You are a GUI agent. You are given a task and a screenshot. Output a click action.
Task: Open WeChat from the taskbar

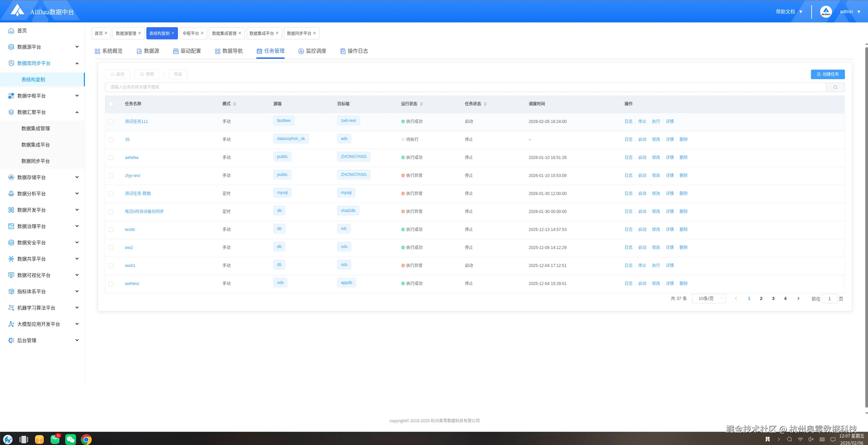tap(71, 439)
